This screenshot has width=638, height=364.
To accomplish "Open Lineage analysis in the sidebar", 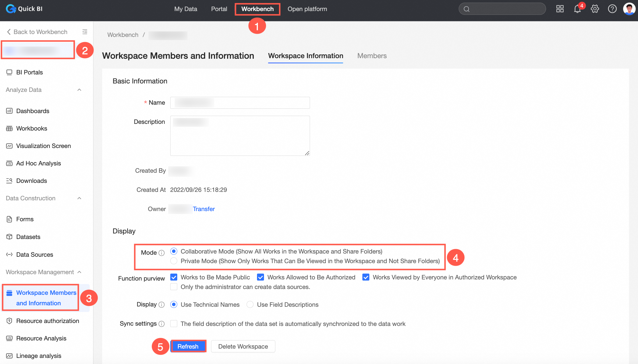I will point(39,356).
